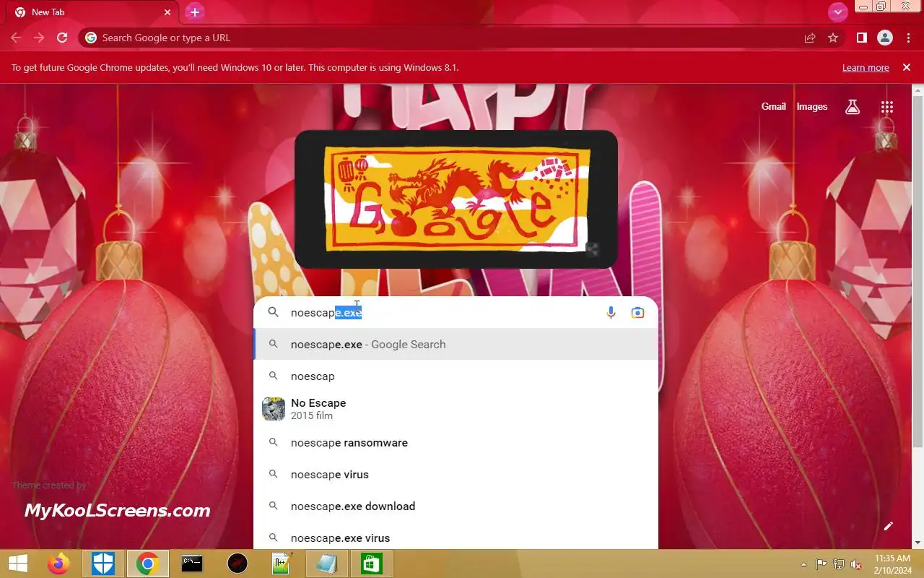Click the Share page icon in address bar
The height and width of the screenshot is (578, 924).
810,38
